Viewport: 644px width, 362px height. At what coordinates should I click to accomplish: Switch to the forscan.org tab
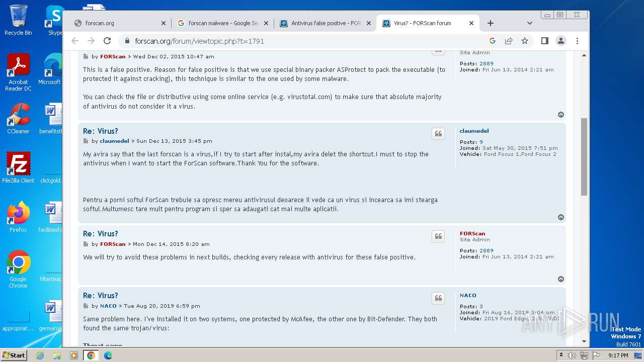tap(119, 23)
